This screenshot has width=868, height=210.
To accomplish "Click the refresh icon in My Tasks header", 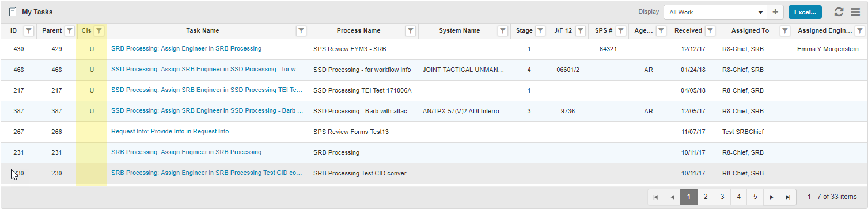I will (x=839, y=12).
